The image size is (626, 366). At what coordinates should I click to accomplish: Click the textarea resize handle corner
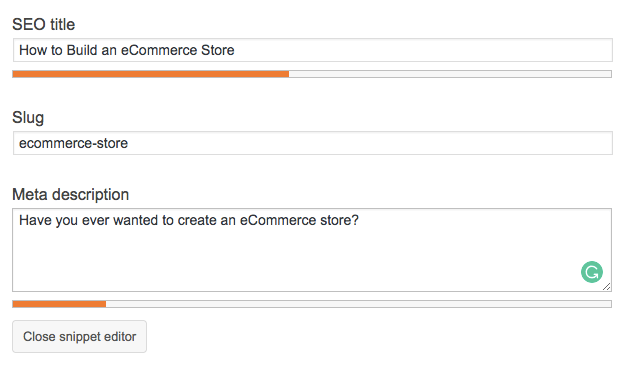(x=606, y=287)
